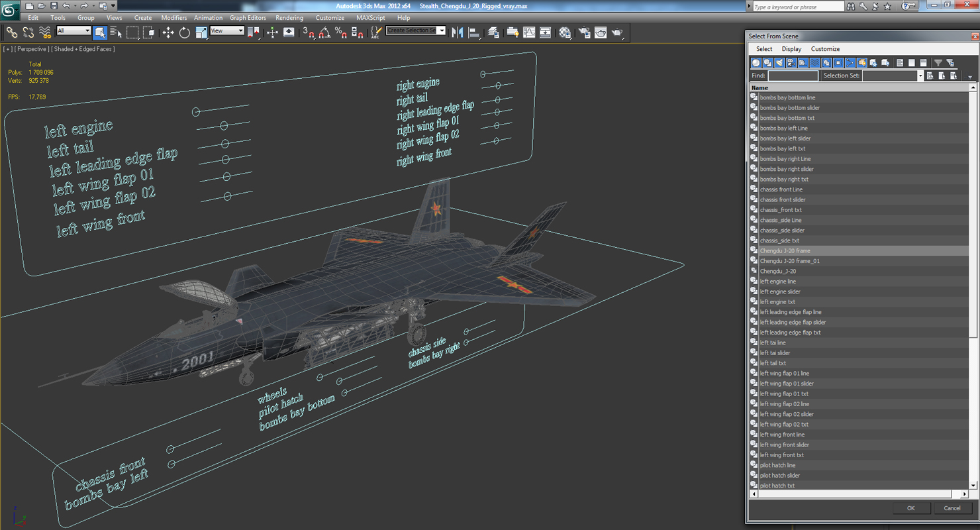Screen dimensions: 980x530
Task: Expand the quick access toolbar customize arrow
Action: pyautogui.click(x=113, y=6)
